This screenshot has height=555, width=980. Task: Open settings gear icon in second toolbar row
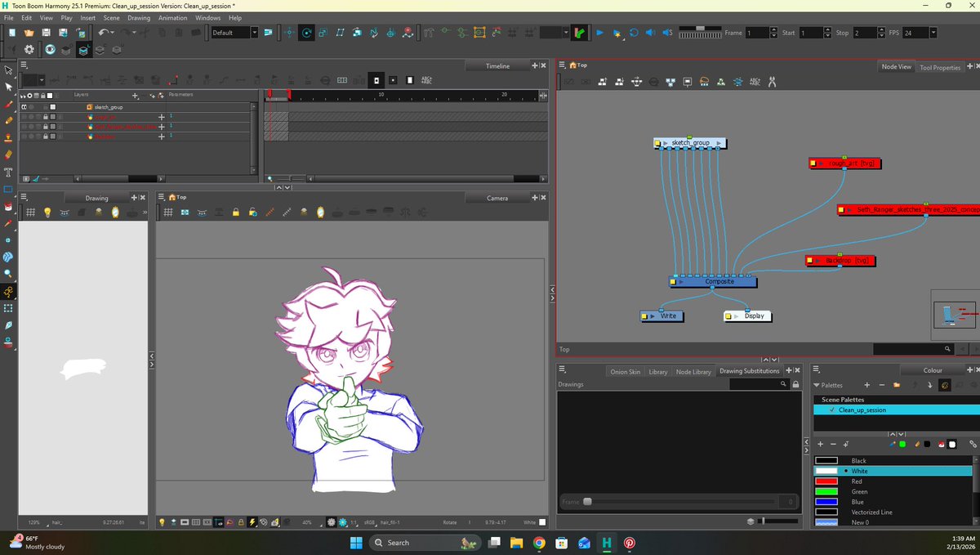coord(29,50)
